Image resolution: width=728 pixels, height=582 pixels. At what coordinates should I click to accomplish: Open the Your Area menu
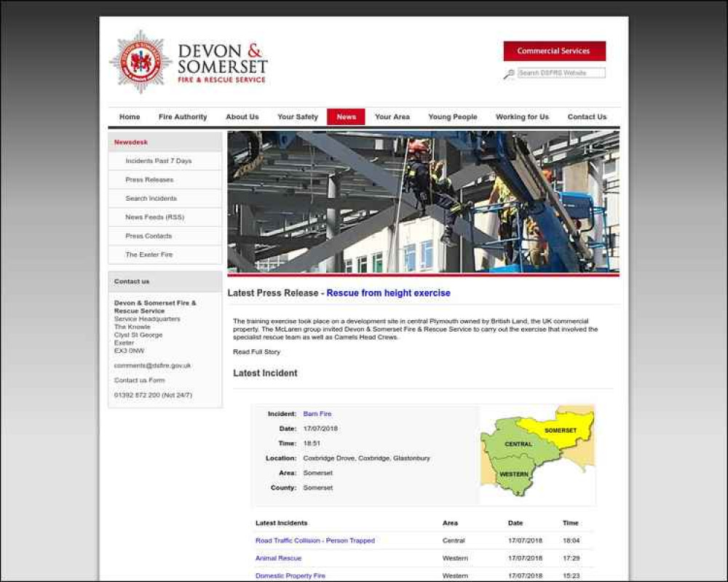tap(392, 117)
